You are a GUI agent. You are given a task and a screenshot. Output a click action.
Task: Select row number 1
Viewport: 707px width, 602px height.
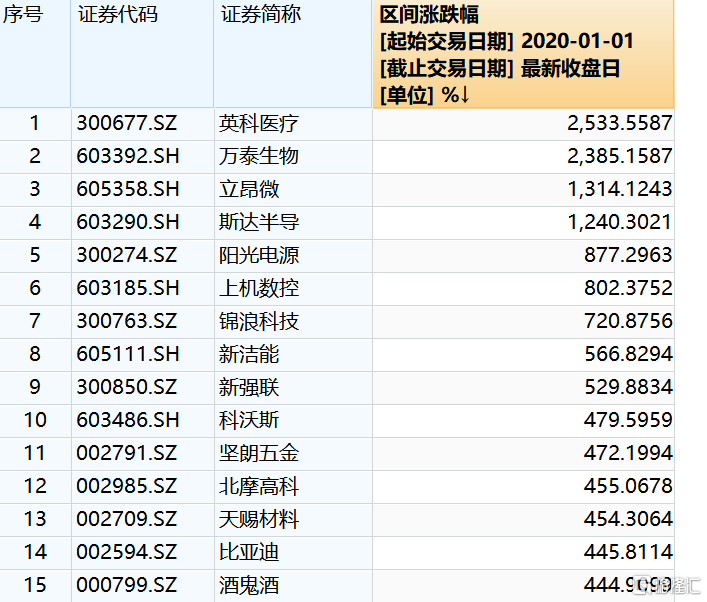click(x=35, y=124)
